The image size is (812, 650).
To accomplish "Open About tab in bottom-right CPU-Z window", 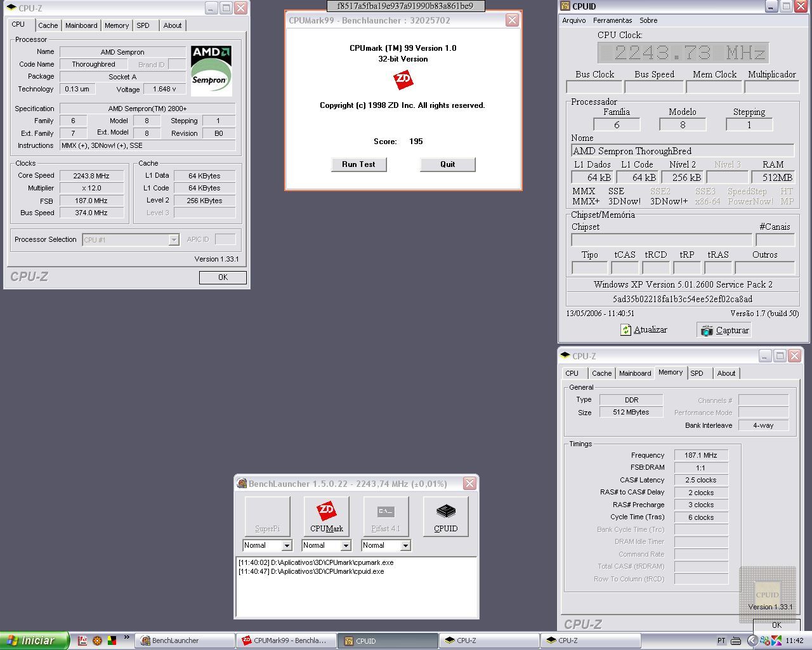I will coord(726,373).
